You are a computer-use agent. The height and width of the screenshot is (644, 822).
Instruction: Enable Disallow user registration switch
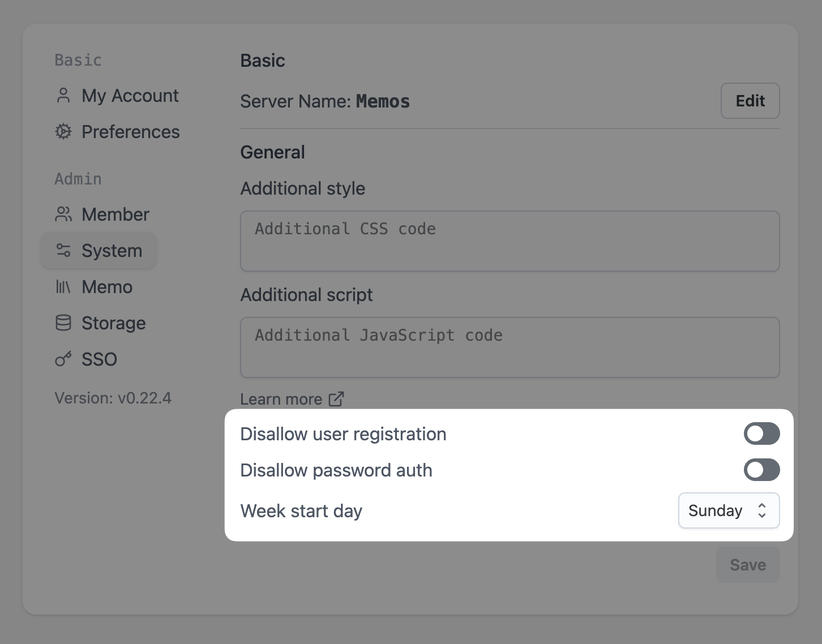pyautogui.click(x=761, y=434)
